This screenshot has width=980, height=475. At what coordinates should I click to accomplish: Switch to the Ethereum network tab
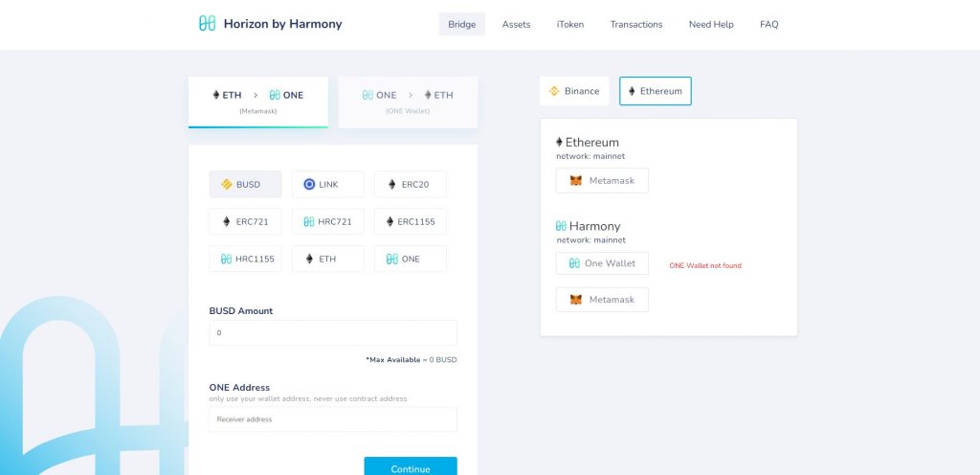click(656, 91)
